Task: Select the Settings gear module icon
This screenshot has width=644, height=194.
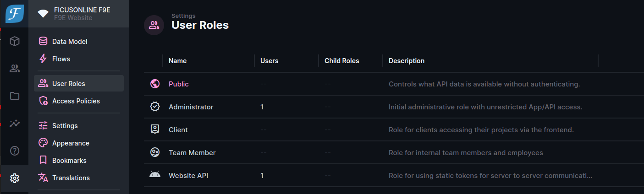Action: 15,178
